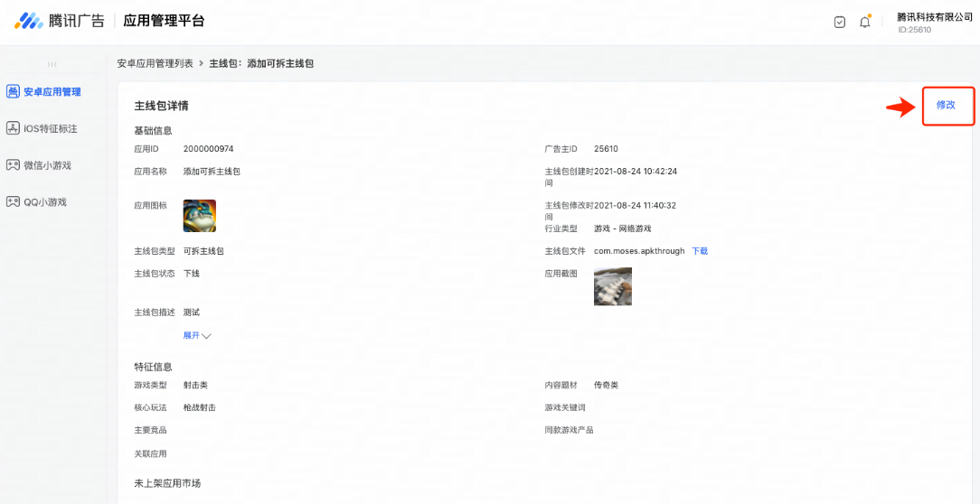Go back to 安卓应用管理列表 breadcrumb
Image resolution: width=980 pixels, height=504 pixels.
(155, 63)
